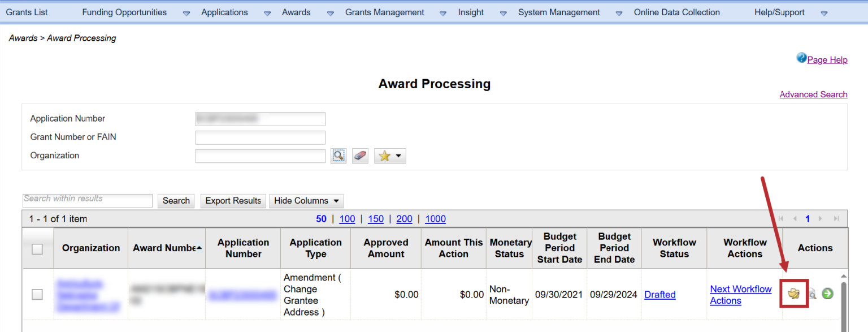Click into the Grant Number or FAIN field

coord(260,137)
